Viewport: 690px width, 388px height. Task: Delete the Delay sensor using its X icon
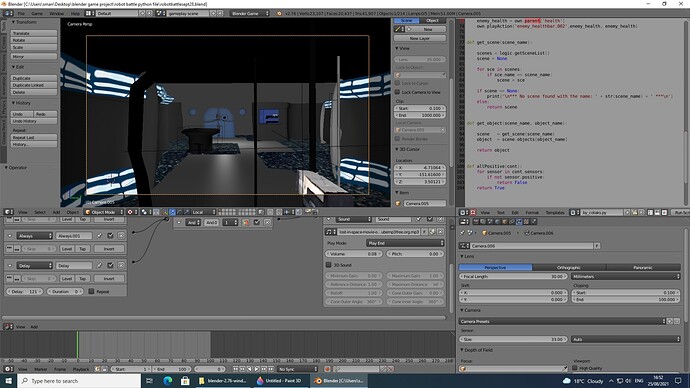(121, 265)
